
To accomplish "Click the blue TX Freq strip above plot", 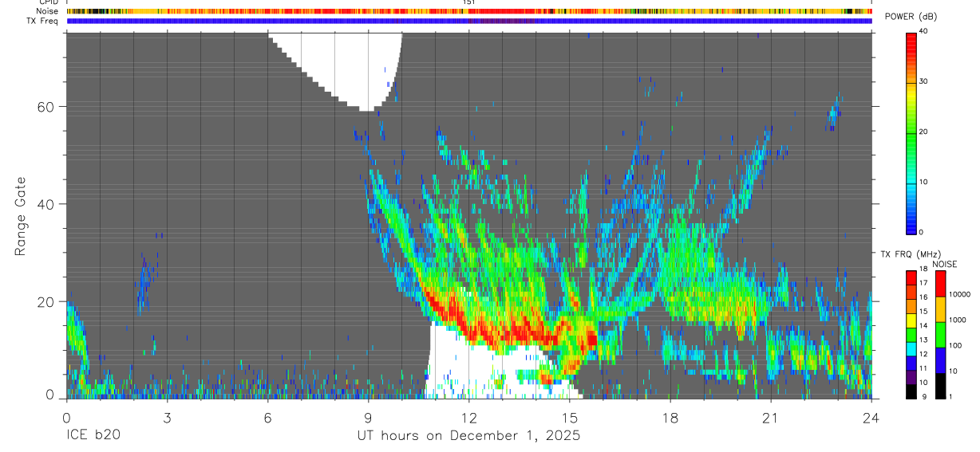I will 468,21.
